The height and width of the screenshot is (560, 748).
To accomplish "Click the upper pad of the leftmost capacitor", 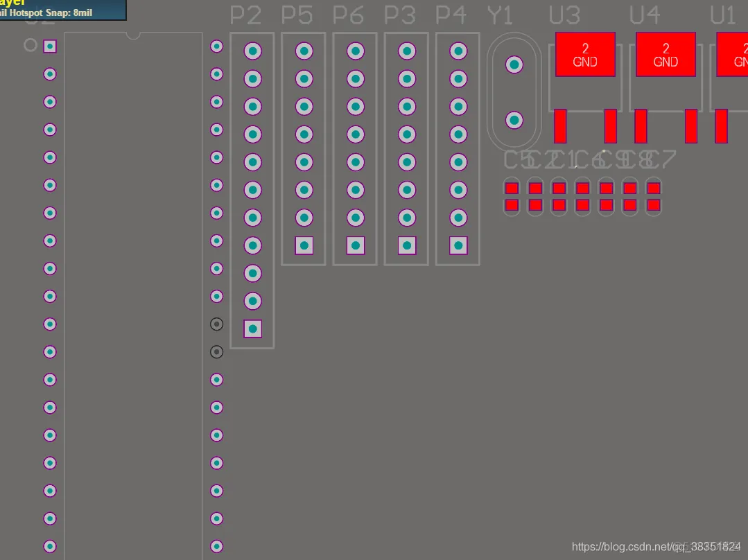I will (x=512, y=188).
